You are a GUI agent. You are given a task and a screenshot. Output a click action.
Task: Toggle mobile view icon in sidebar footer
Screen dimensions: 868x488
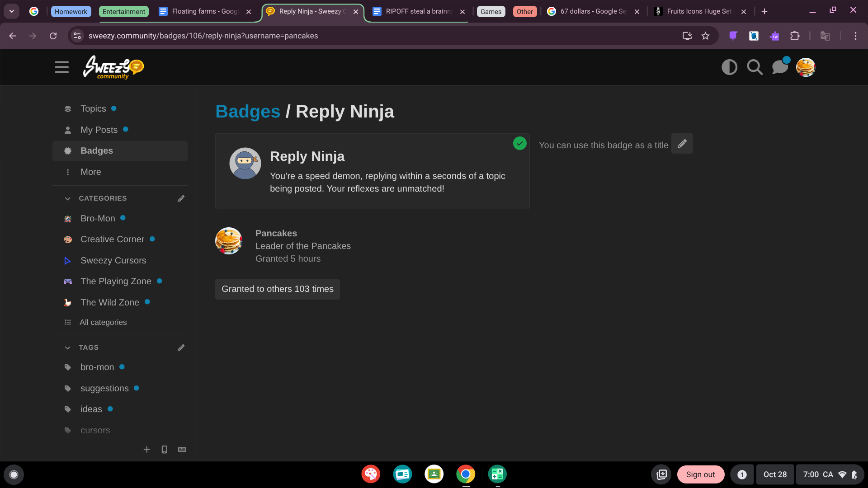164,450
